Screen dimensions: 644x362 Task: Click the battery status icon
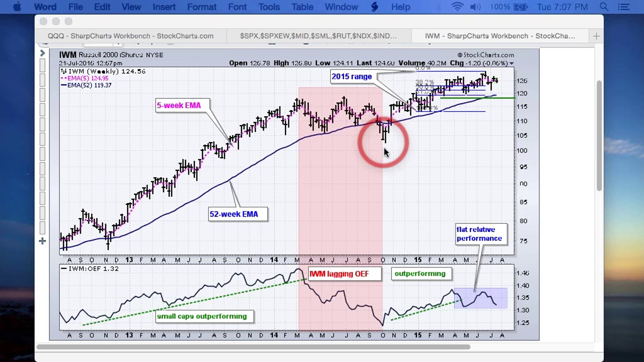point(521,7)
